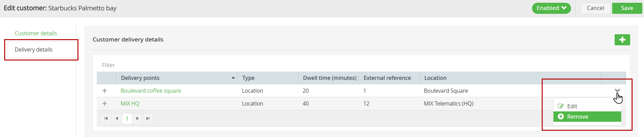Go to first page of the grid
Viewport: 644px width, 137px height.
pos(106,118)
